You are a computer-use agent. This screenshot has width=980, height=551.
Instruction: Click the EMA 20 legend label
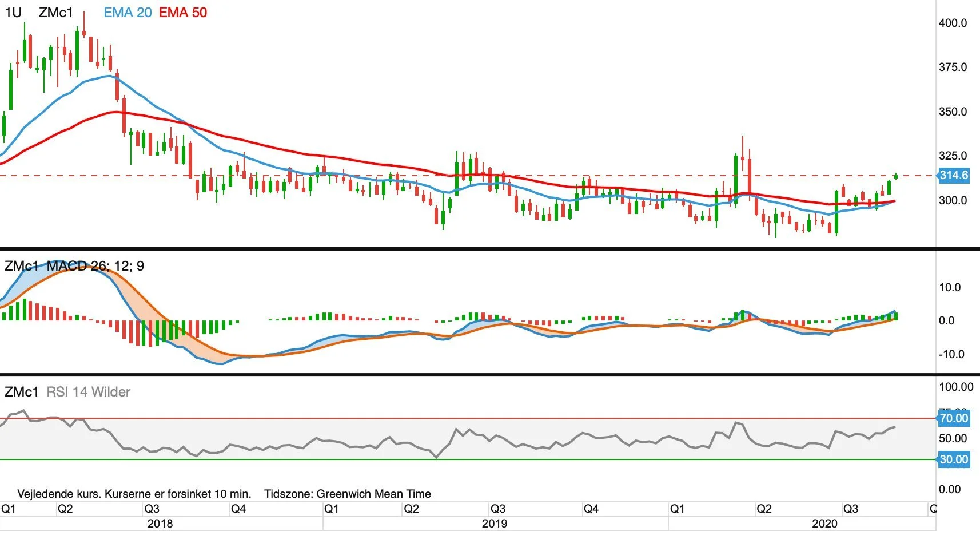pyautogui.click(x=128, y=13)
